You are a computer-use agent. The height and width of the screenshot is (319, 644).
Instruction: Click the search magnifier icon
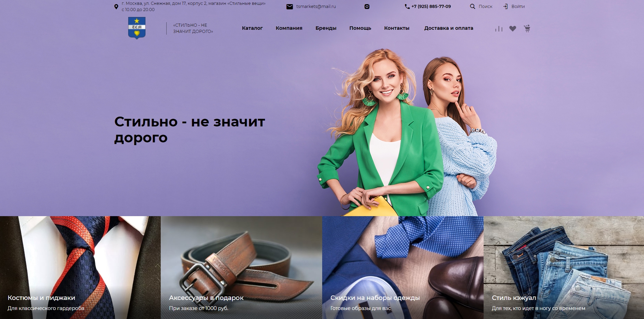(x=473, y=7)
